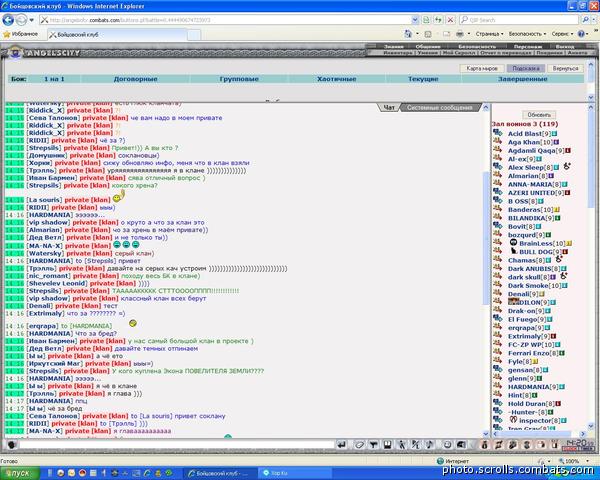600x480 pixels.
Task: Click the Карта миров button
Action: click(x=482, y=68)
